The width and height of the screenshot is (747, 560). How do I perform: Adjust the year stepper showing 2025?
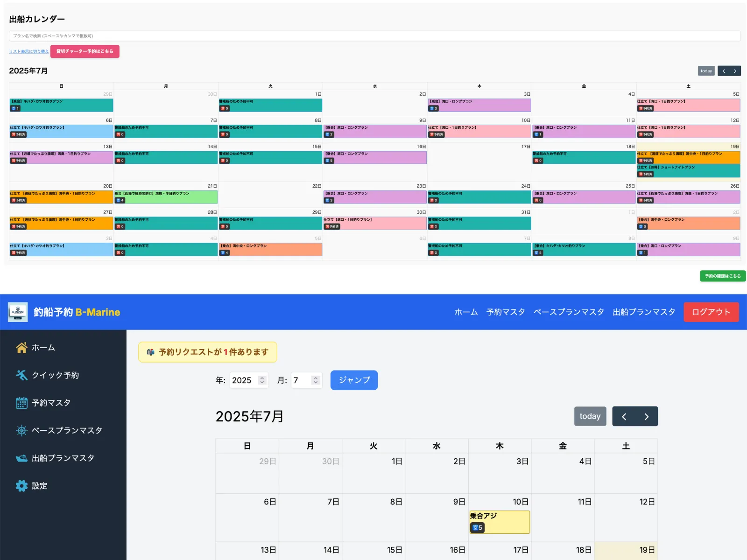point(262,380)
